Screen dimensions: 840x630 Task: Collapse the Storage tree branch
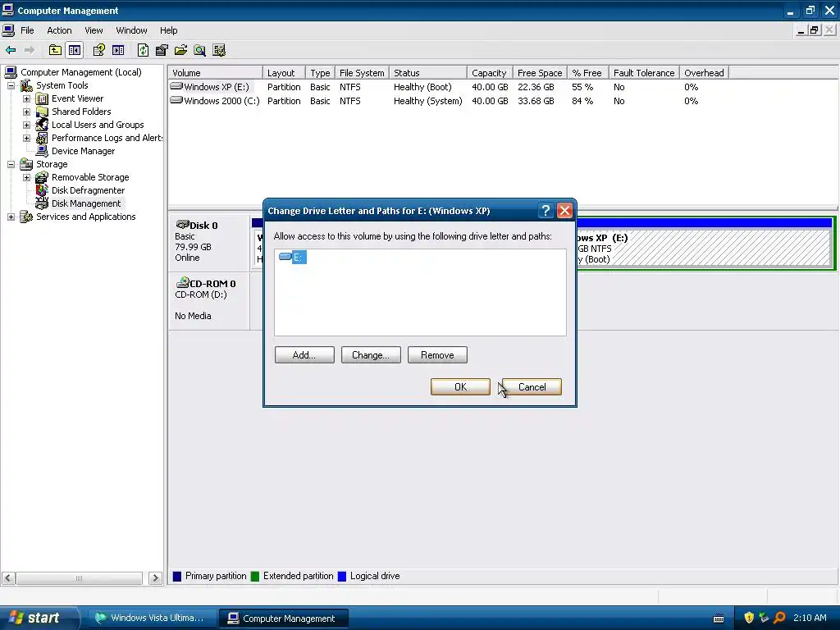11,164
